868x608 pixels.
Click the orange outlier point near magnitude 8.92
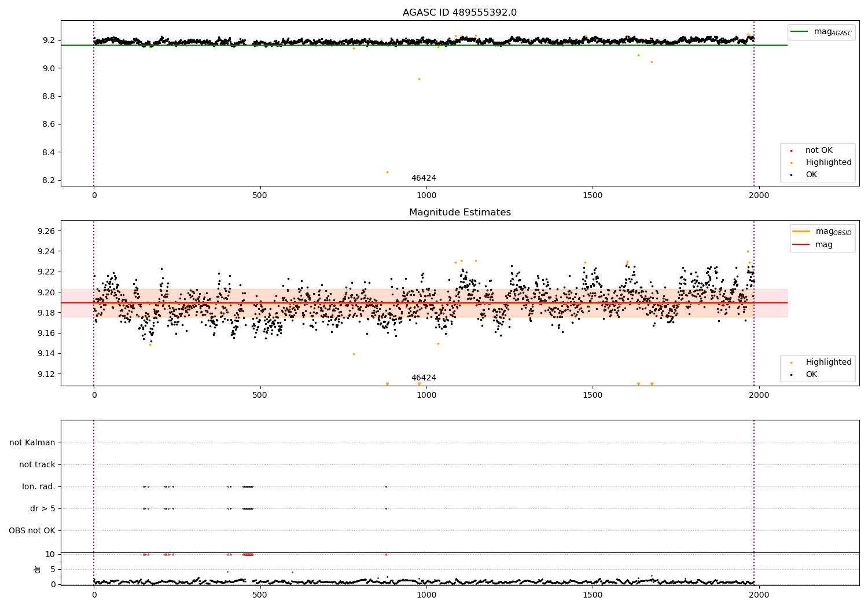(x=419, y=79)
